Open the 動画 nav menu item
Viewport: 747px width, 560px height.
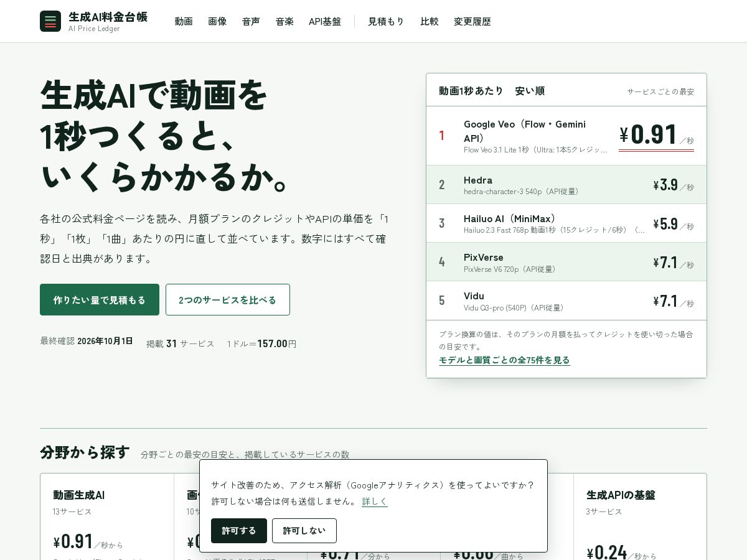184,21
